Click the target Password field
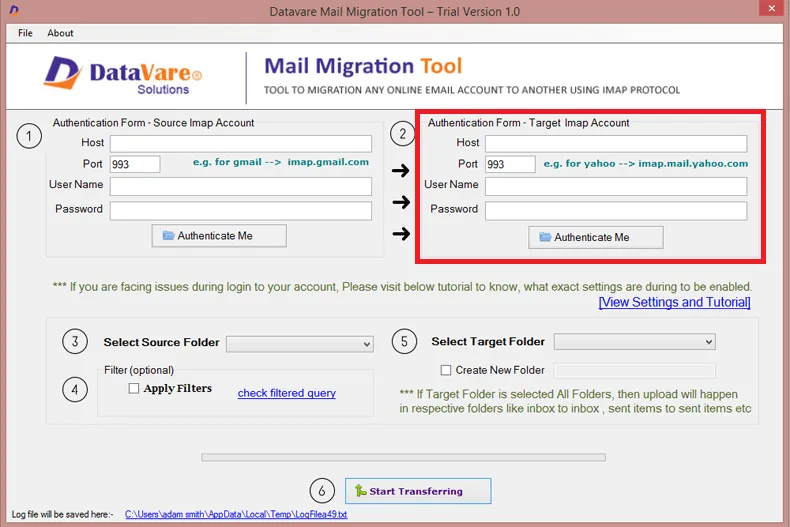The width and height of the screenshot is (790, 527). 616,211
